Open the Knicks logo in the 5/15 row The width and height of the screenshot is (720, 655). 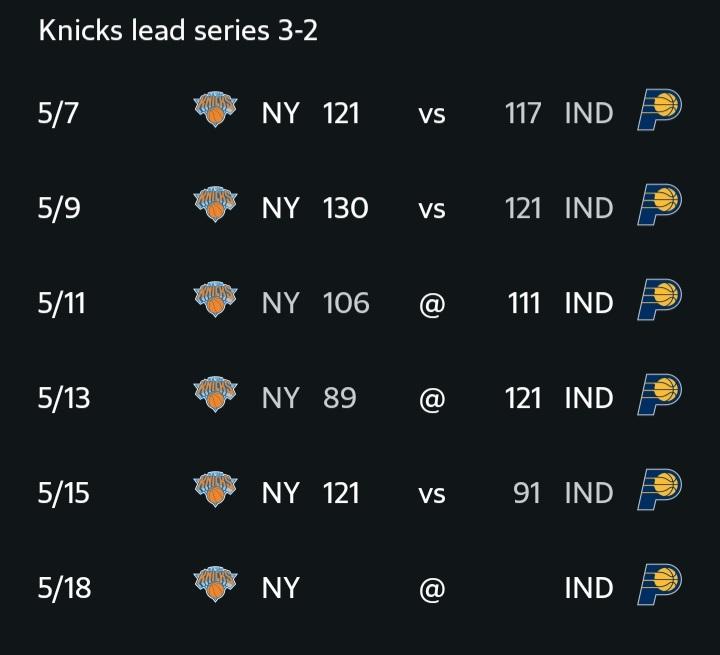(215, 489)
